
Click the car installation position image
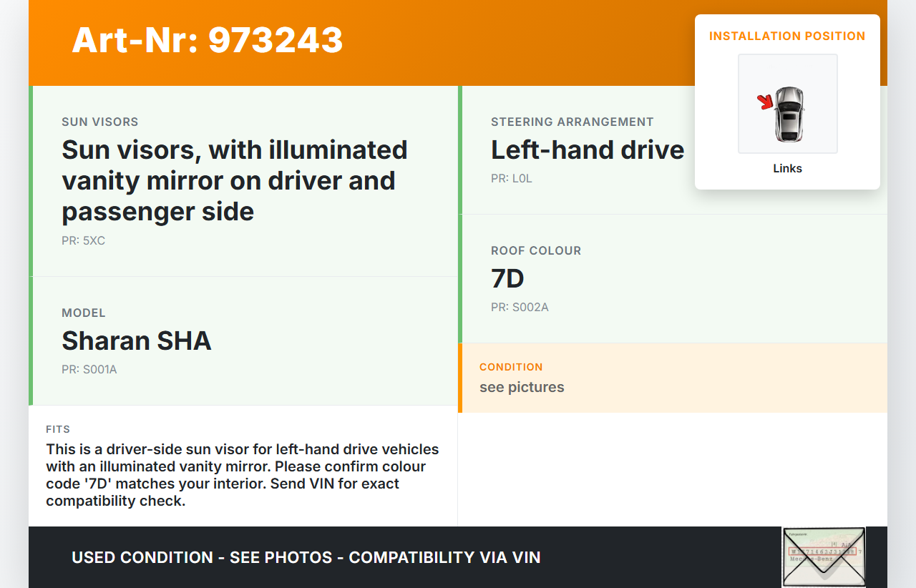click(x=787, y=104)
